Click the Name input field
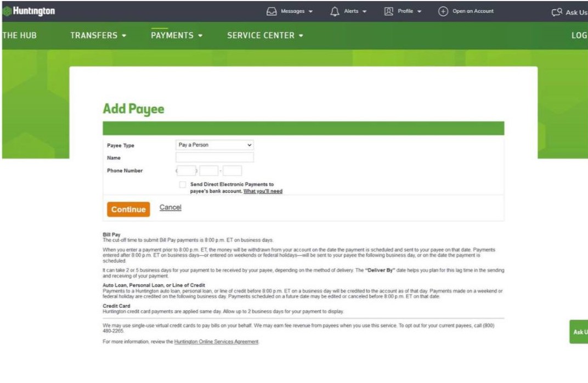588x383 pixels. pyautogui.click(x=215, y=157)
